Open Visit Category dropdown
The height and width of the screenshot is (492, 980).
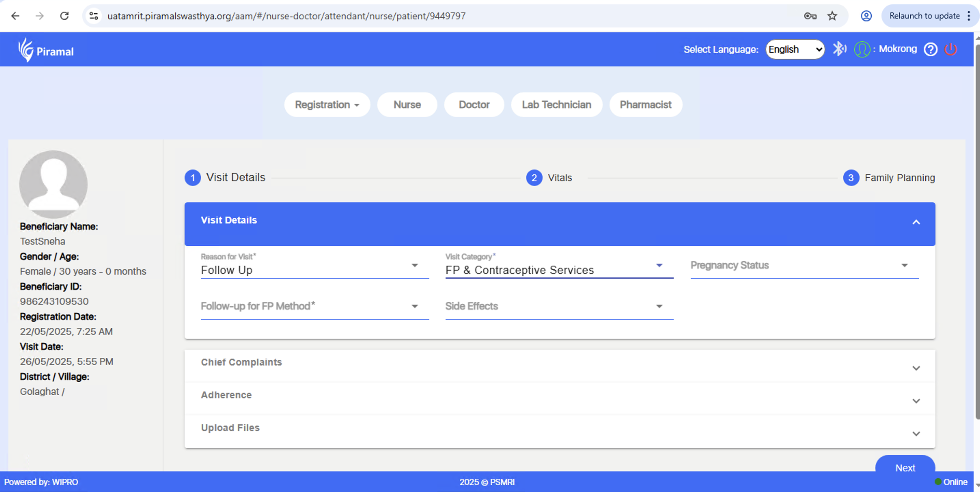559,266
